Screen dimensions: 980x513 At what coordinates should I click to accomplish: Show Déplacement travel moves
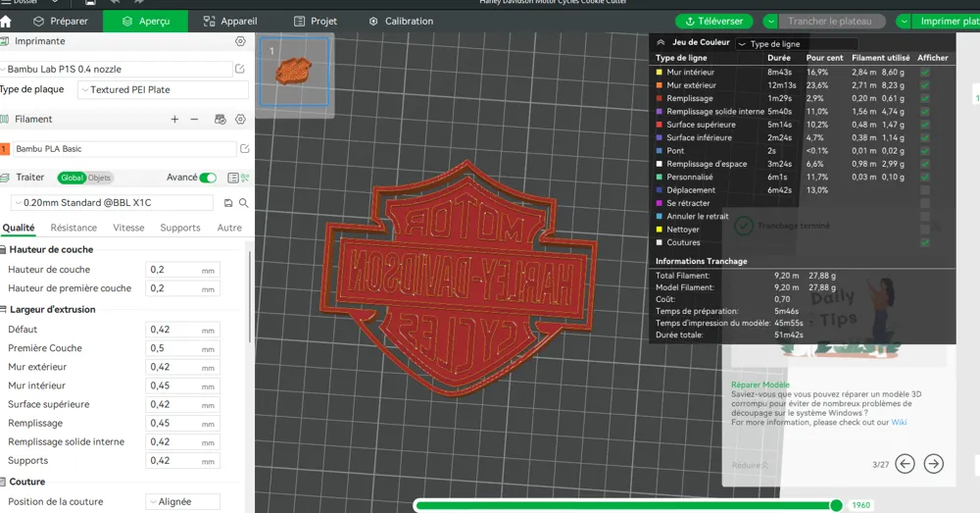pyautogui.click(x=925, y=190)
